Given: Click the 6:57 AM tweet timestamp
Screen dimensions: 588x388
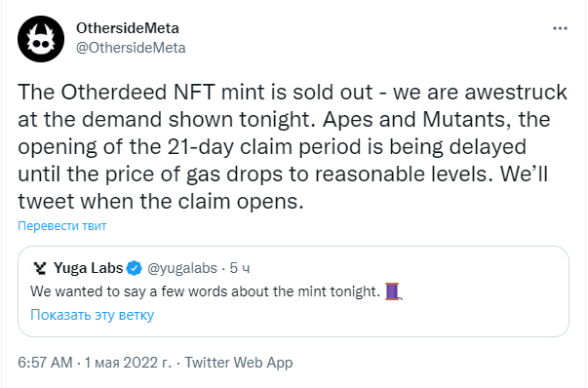Looking at the screenshot, I should (45, 363).
